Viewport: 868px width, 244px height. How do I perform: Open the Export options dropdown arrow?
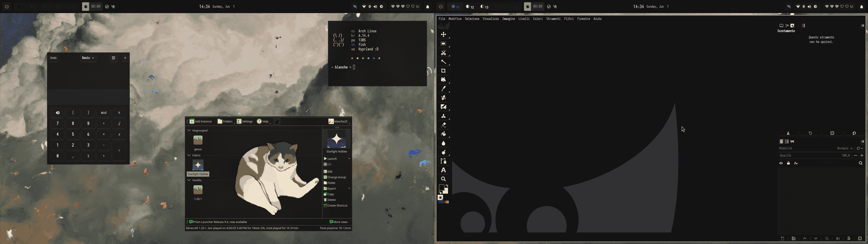pyautogui.click(x=349, y=189)
